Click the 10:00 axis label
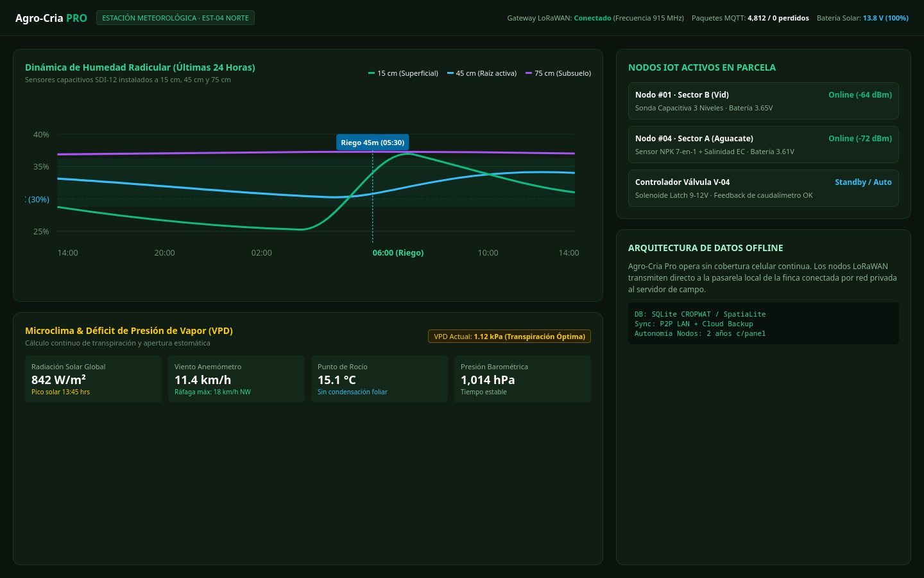This screenshot has height=578, width=924. point(488,253)
